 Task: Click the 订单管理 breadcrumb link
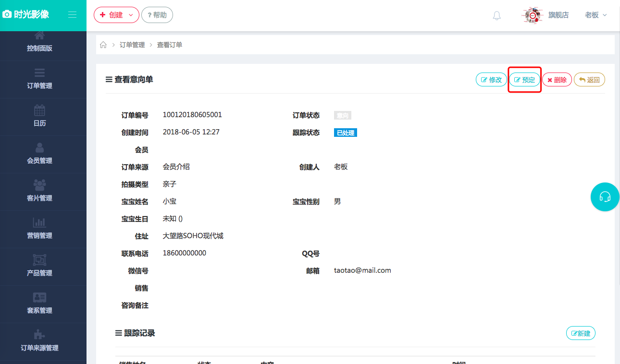(132, 45)
